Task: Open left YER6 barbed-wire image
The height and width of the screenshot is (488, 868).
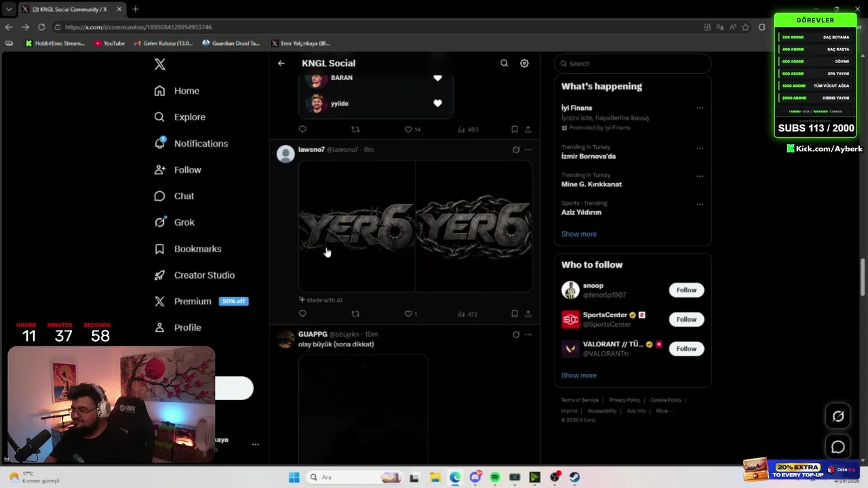Action: [357, 226]
